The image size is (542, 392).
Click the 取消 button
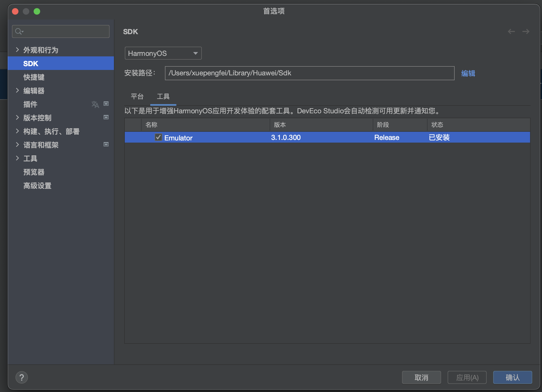point(421,377)
